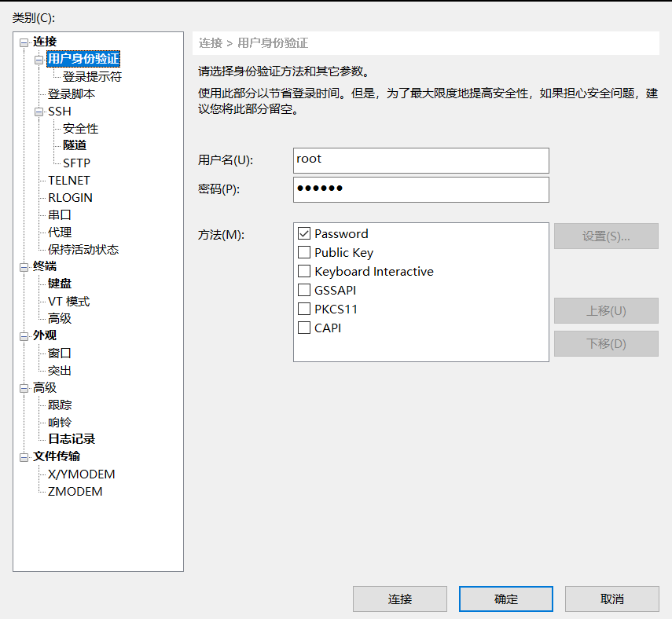672x619 pixels.
Task: Click the 用户名 input showing root
Action: pos(420,160)
